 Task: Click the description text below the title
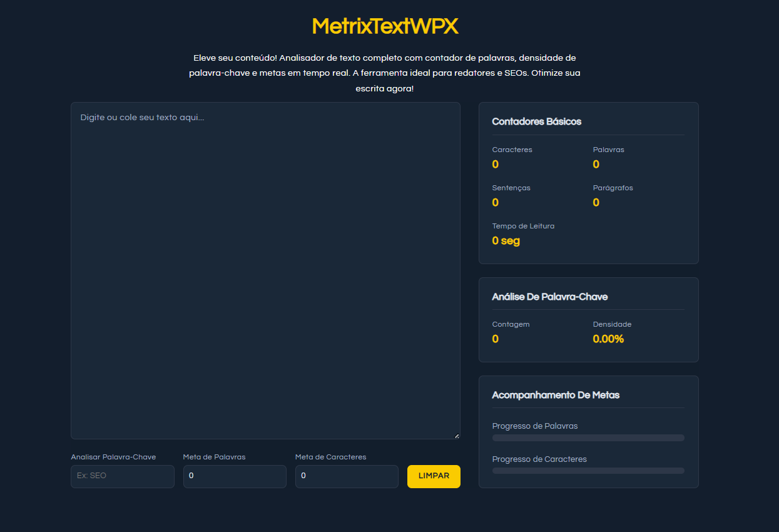pos(384,73)
